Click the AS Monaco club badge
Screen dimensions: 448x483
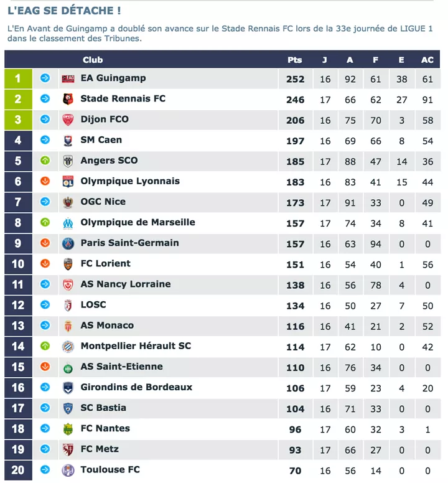pyautogui.click(x=68, y=326)
